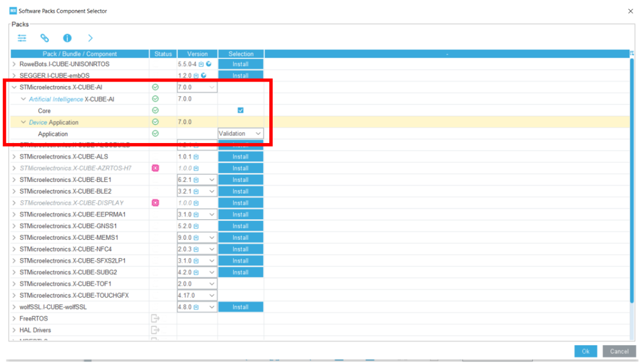Click the Selection column header
The width and height of the screenshot is (639, 364).
[241, 54]
